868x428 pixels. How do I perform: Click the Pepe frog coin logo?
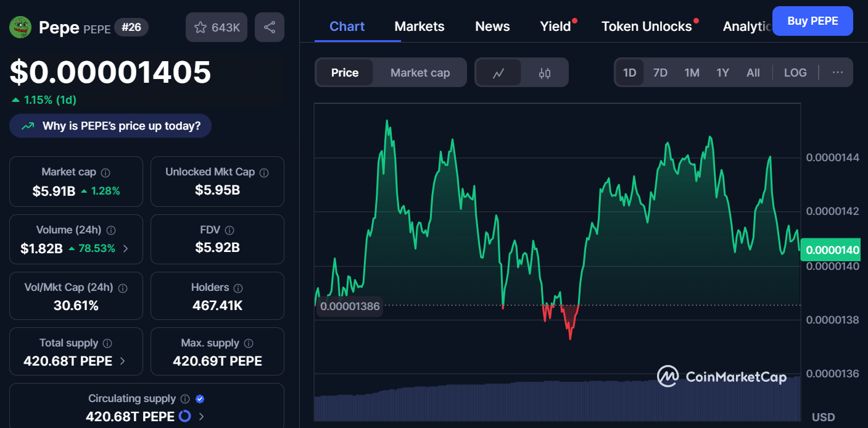20,27
